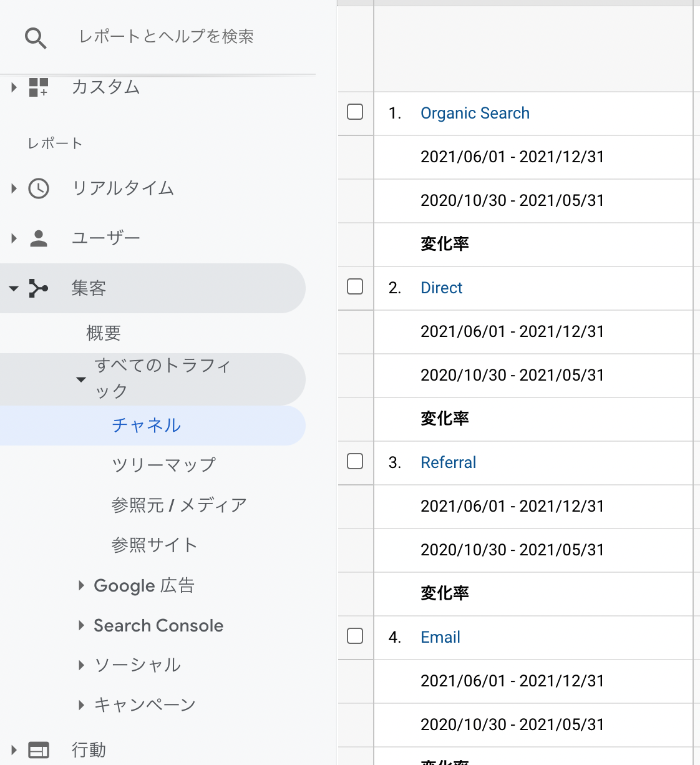Image resolution: width=700 pixels, height=765 pixels.
Task: Click the リアルタイム menu label
Action: tap(123, 188)
